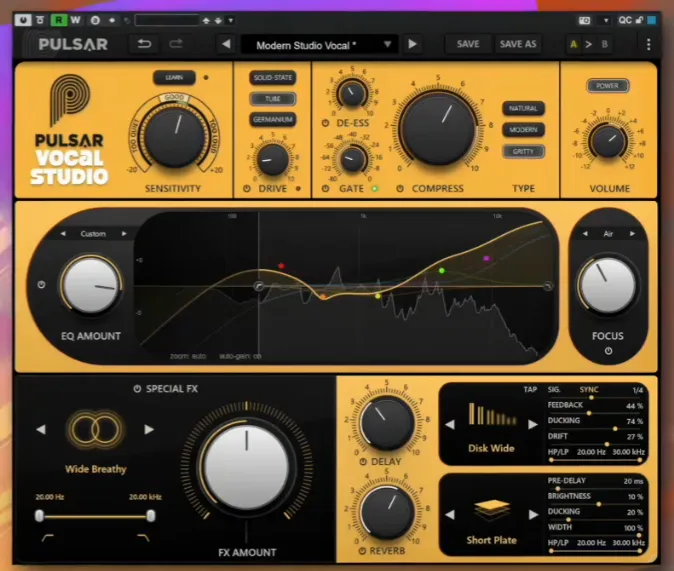Open the host preset dropdown arrow
Viewport: 674px width, 571px height.
coord(231,20)
